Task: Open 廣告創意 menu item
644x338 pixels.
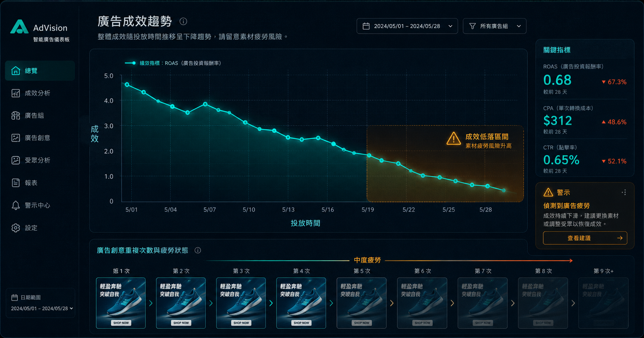Action: click(40, 138)
